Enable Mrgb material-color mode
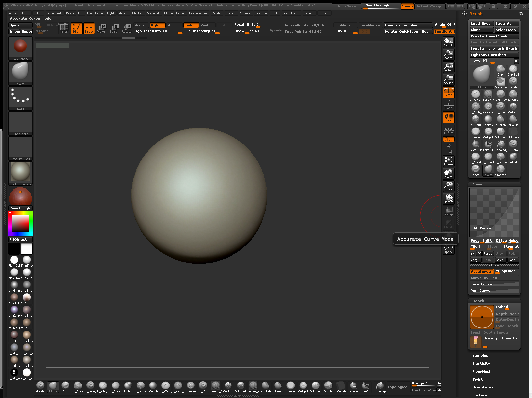Screen dimensions: 532x398 coord(139,25)
